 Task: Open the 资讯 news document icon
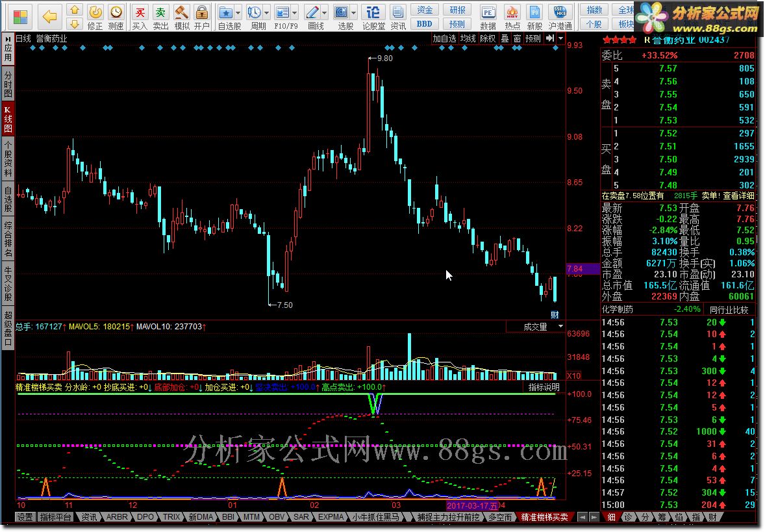(398, 17)
